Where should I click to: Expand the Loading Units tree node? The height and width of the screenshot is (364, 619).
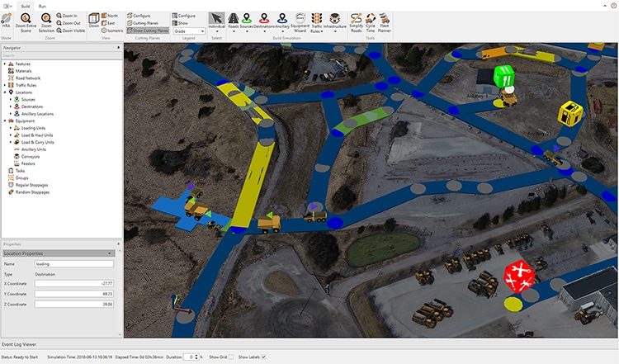point(11,128)
